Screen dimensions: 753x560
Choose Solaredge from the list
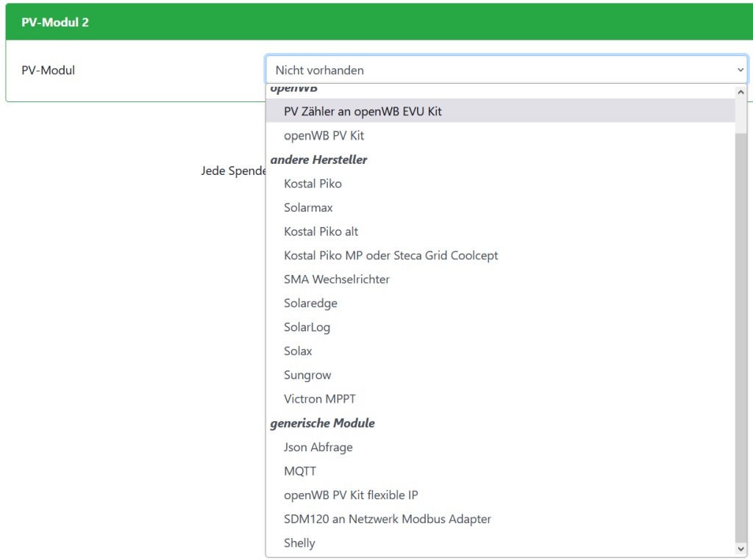[310, 304]
